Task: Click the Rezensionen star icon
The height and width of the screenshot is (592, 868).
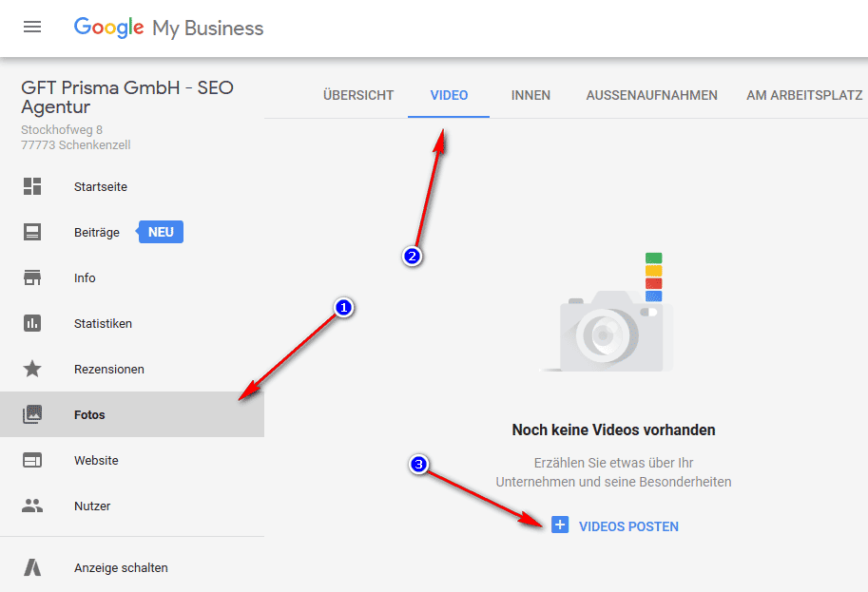Action: 32,369
